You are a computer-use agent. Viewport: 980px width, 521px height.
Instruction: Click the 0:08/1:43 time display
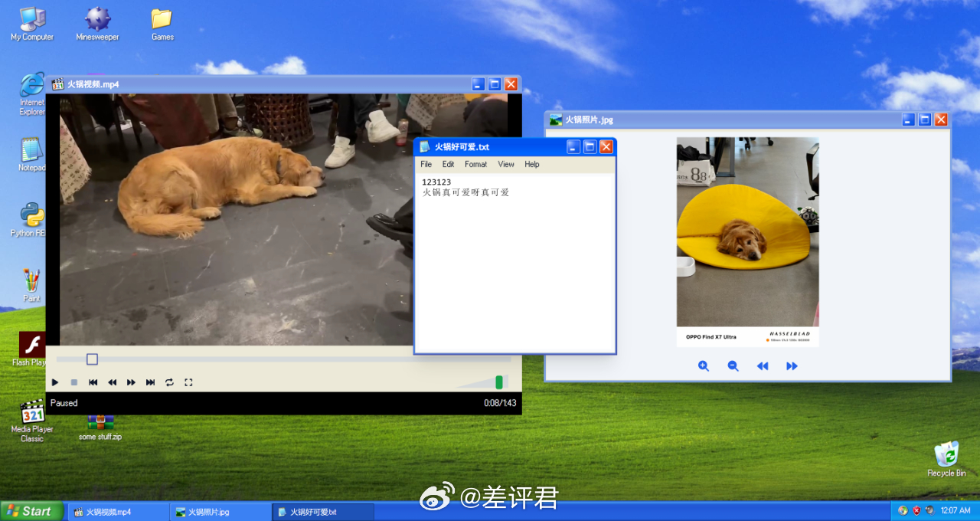tap(500, 403)
